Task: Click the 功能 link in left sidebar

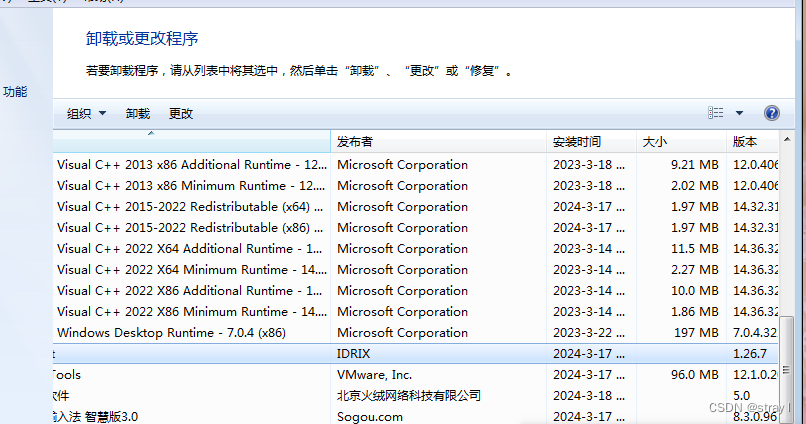Action: click(15, 92)
